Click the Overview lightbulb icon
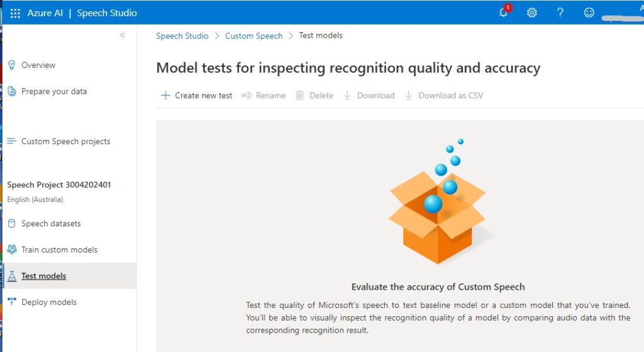 tap(11, 65)
